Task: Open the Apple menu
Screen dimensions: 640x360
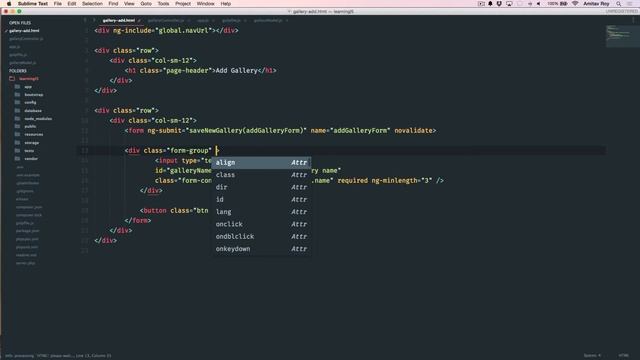Action: [9, 4]
